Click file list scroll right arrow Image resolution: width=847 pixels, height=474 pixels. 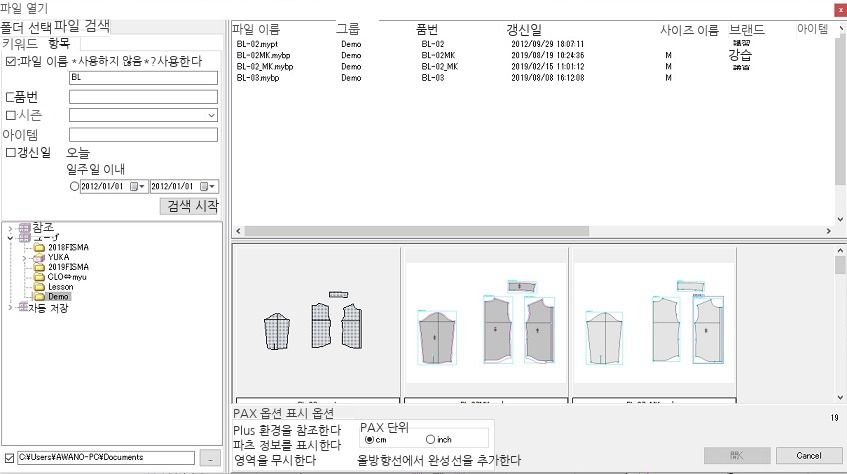tap(829, 231)
